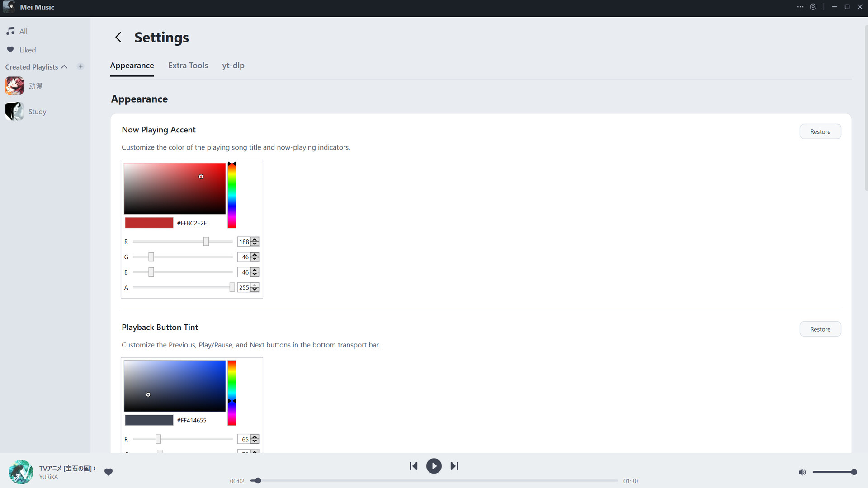
Task: Pick a shade in the red saturation square
Action: (x=175, y=188)
